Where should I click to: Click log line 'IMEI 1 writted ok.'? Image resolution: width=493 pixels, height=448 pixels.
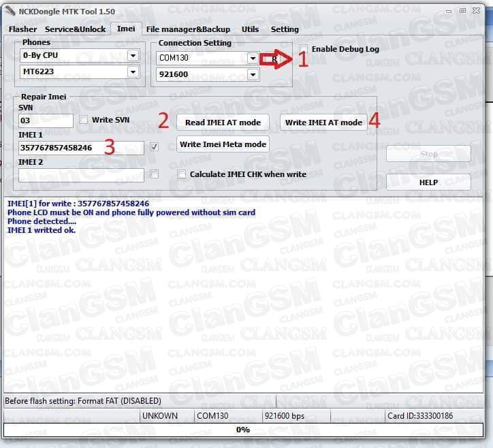tap(42, 230)
